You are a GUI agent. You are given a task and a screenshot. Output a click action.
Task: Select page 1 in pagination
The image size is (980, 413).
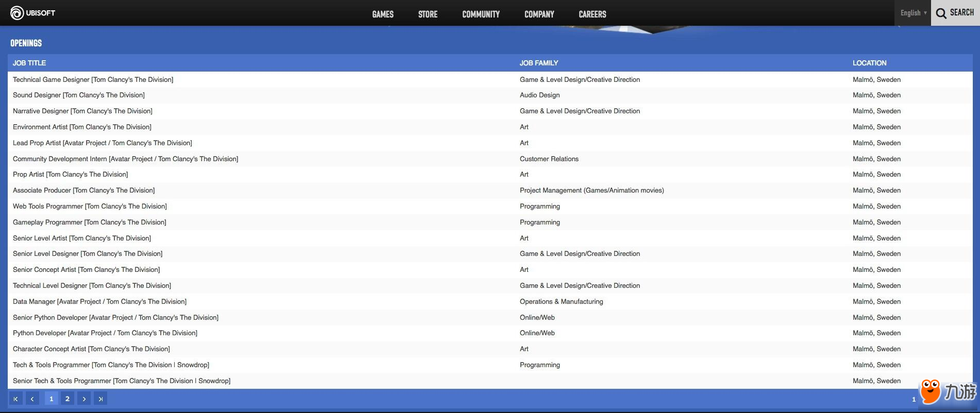[51, 399]
